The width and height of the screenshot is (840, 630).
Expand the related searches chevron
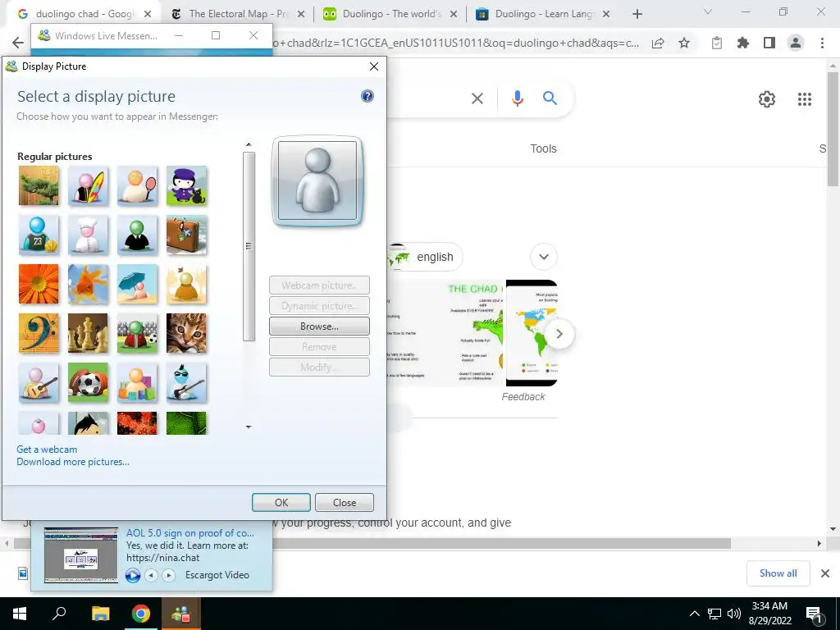click(544, 257)
